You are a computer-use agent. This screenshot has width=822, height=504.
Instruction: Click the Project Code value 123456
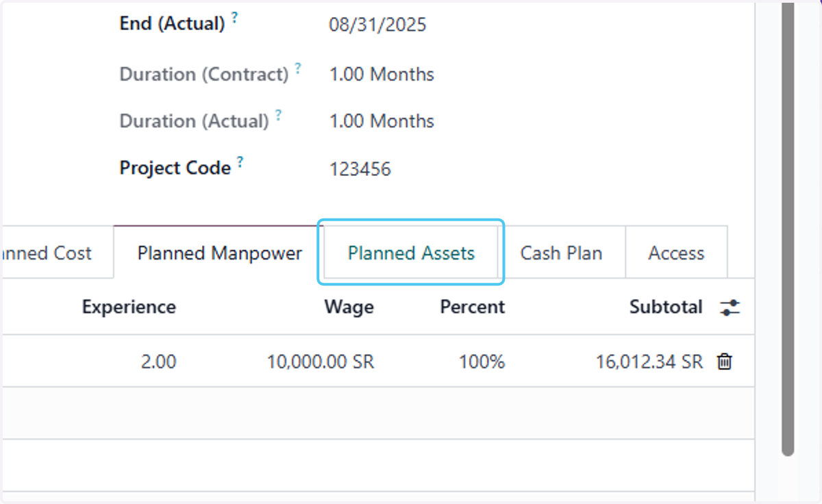(x=360, y=169)
